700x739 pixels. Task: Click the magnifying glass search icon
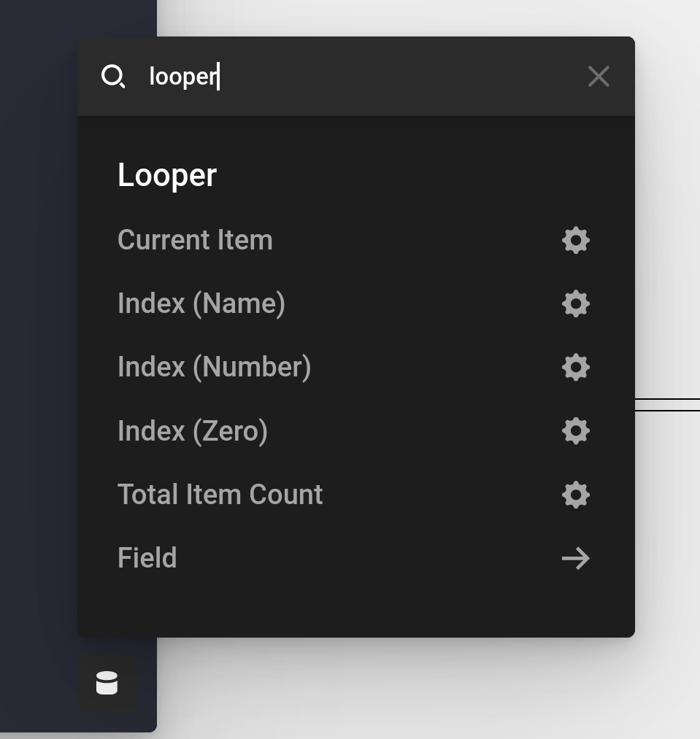pyautogui.click(x=114, y=76)
